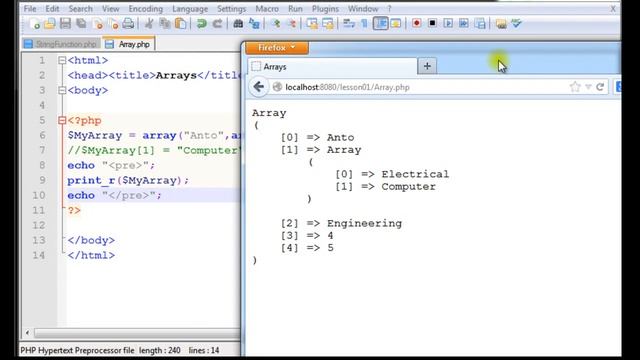Print the document using printer icon
640x360 pixels.
coord(129,24)
